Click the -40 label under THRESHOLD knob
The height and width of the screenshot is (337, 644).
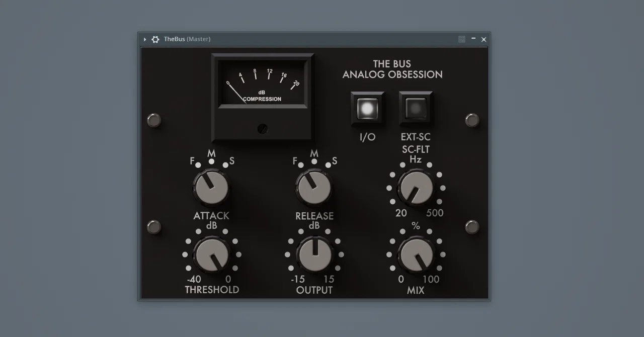(x=194, y=280)
